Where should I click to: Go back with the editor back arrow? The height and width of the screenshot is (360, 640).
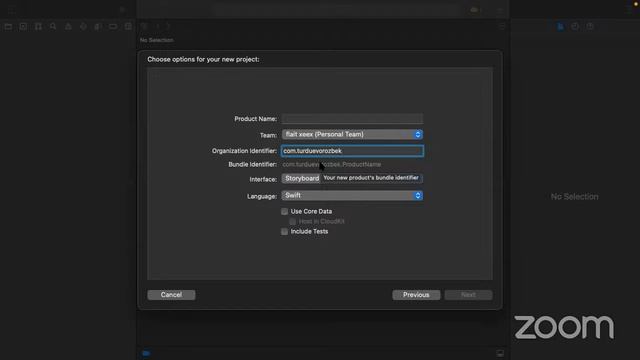pyautogui.click(x=158, y=26)
